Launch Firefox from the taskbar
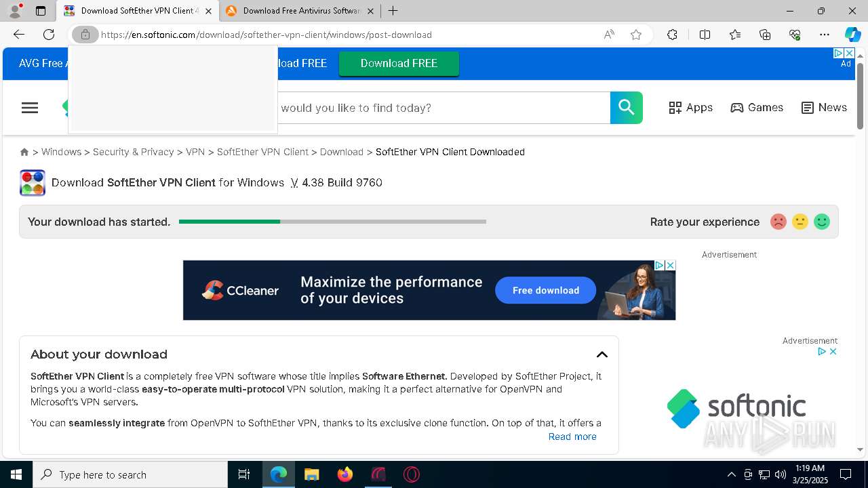This screenshot has height=488, width=868. 345,474
